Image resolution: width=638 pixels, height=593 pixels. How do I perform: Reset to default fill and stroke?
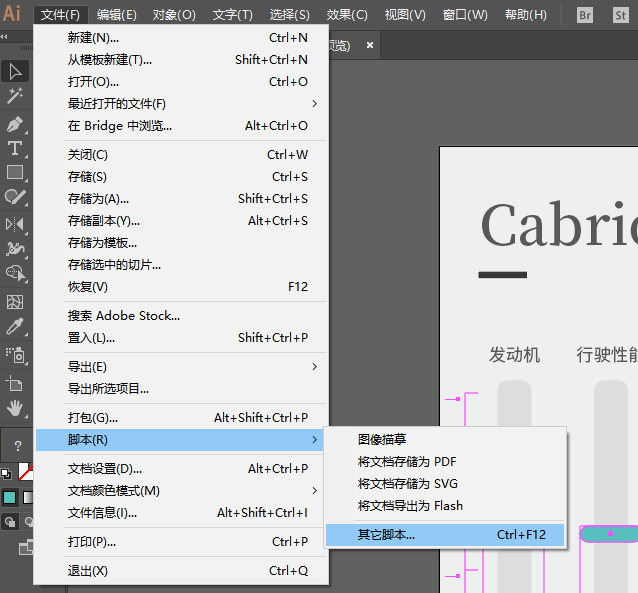pos(6,474)
